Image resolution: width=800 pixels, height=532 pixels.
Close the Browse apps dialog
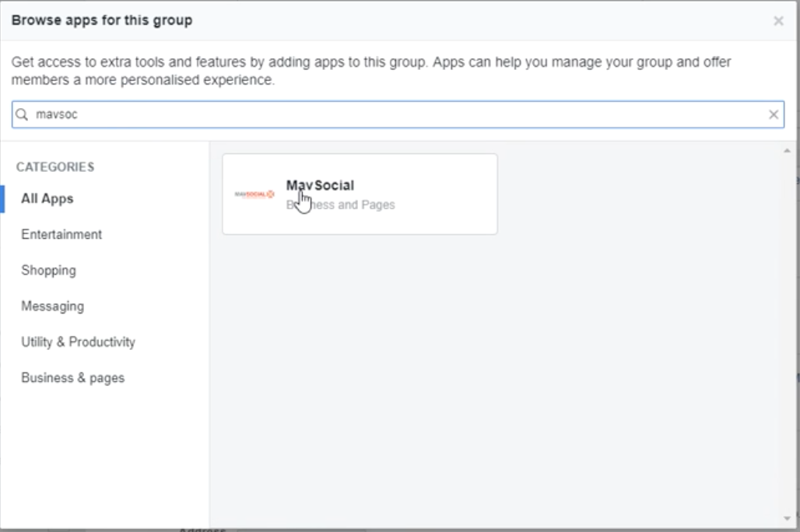click(x=778, y=21)
